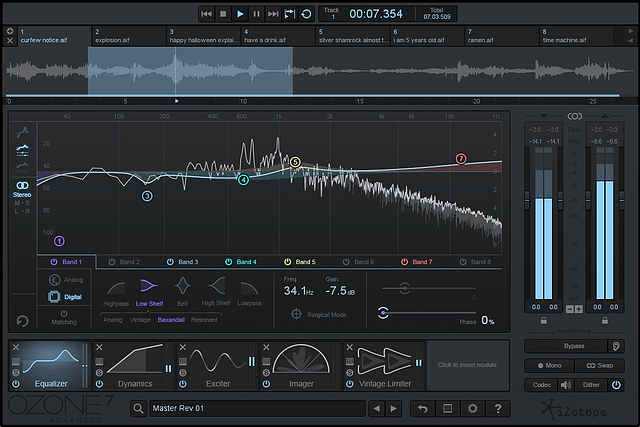Toggle Dither power button
The image size is (640, 427).
point(616,385)
